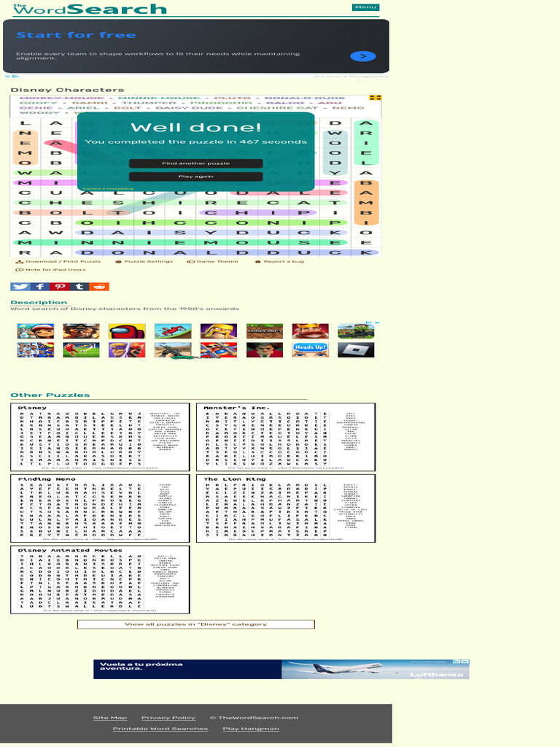This screenshot has height=747, width=560.
Task: Click 'Correct a misspelling' link
Action: coord(108,189)
